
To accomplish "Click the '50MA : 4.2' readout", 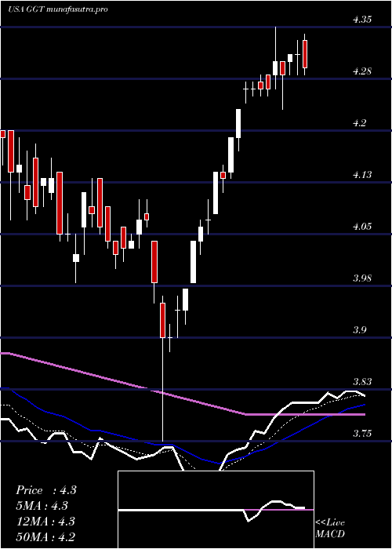I will 45,536.
